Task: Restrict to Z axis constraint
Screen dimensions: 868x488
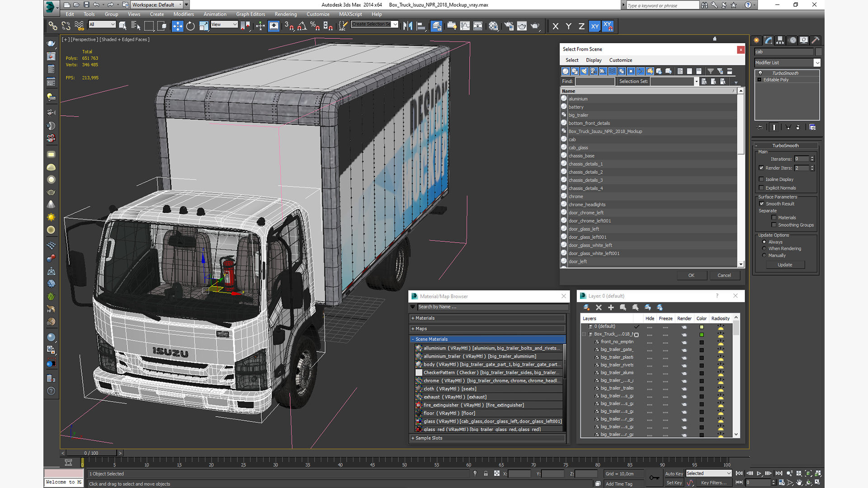Action: pos(581,26)
